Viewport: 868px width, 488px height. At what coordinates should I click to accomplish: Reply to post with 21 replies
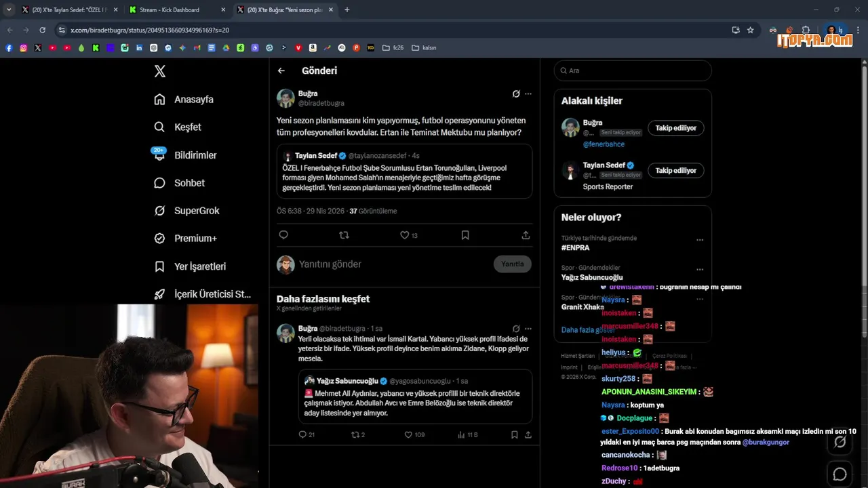coord(307,434)
